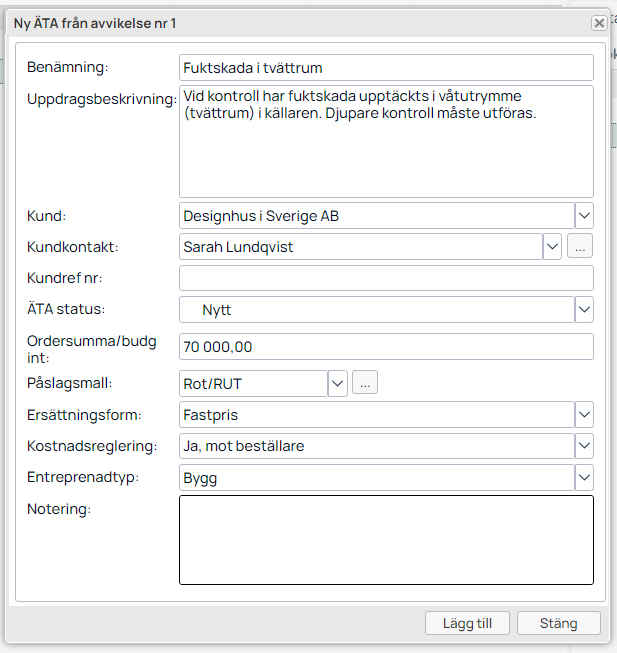Click the Ordersumma/budg int label

click(x=92, y=349)
